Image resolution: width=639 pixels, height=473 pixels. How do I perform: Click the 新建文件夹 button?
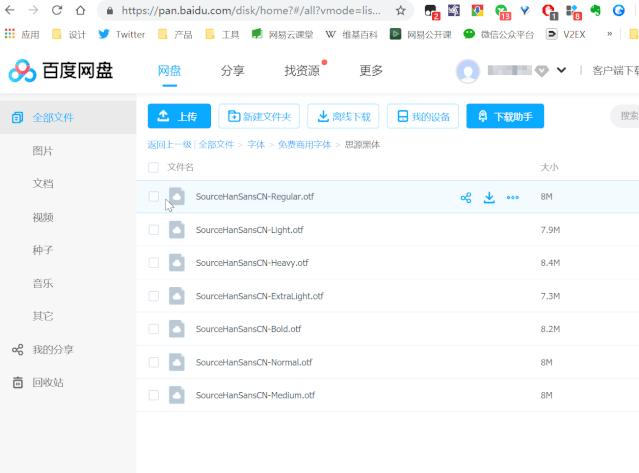click(259, 116)
